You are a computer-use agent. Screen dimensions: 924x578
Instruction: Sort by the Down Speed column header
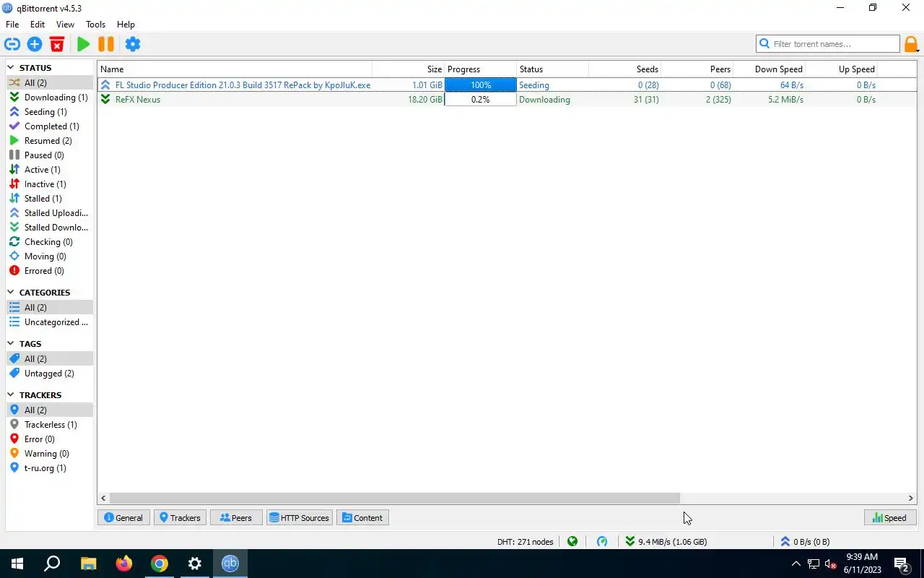pos(770,69)
